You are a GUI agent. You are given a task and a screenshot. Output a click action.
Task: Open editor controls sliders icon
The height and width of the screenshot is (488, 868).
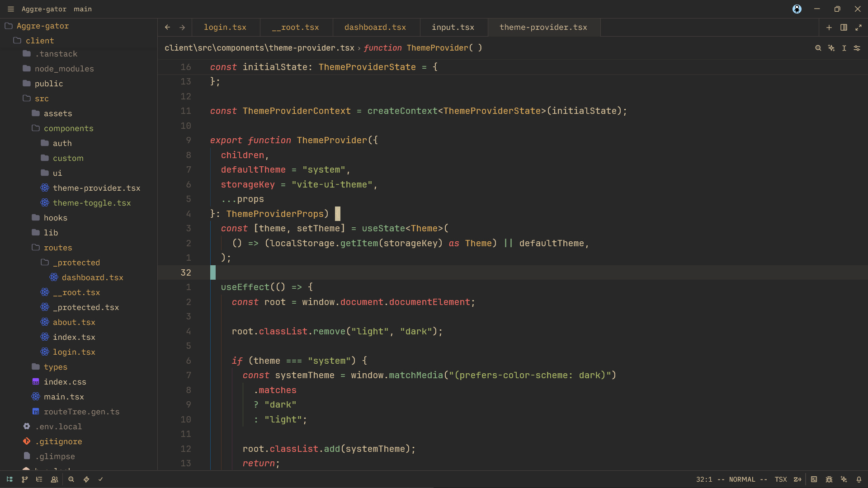click(x=857, y=48)
